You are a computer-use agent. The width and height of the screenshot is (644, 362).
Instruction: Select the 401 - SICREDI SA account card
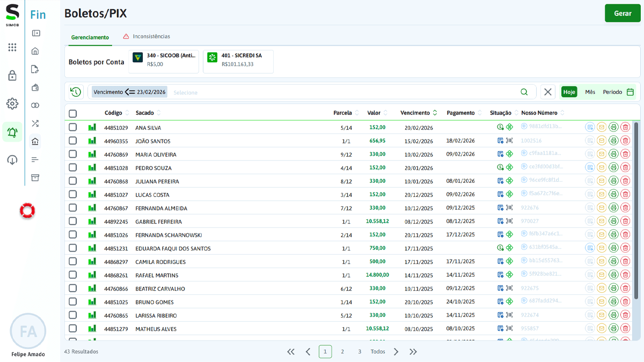coord(238,62)
